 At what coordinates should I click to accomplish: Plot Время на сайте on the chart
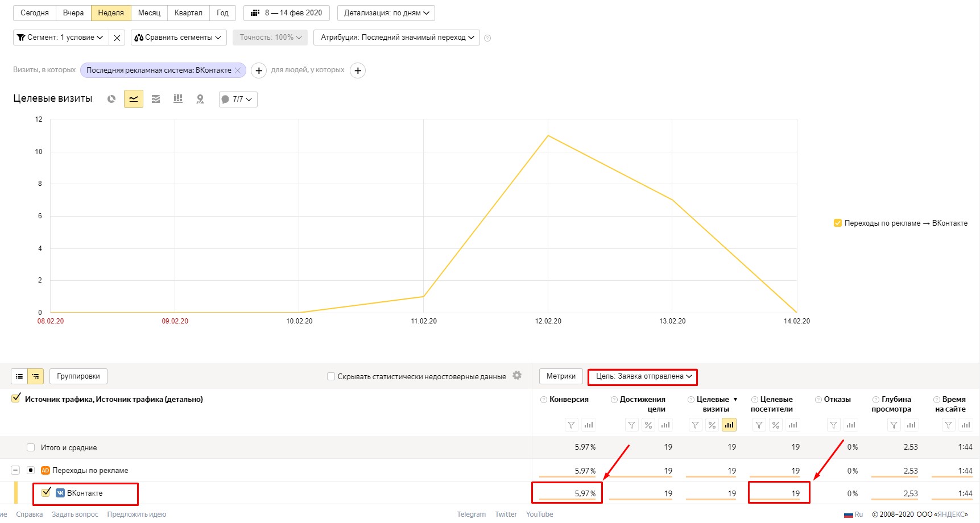click(966, 425)
